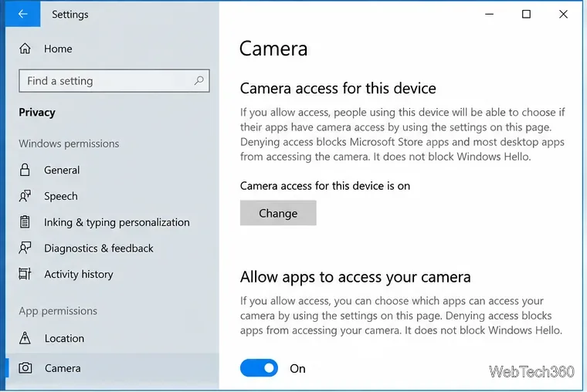Click the 'Camera access for this device' heading
Screen dimensions: 587x392
click(x=338, y=88)
